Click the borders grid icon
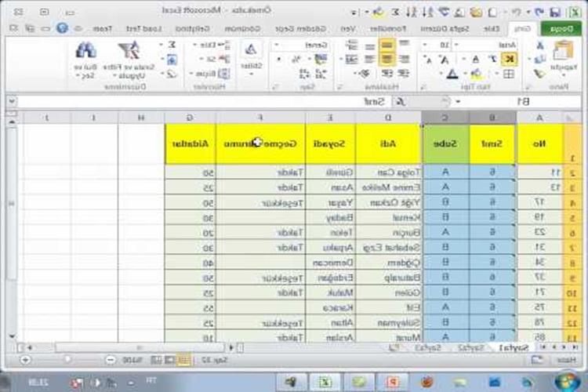This screenshot has width=588, height=392. tap(509, 74)
